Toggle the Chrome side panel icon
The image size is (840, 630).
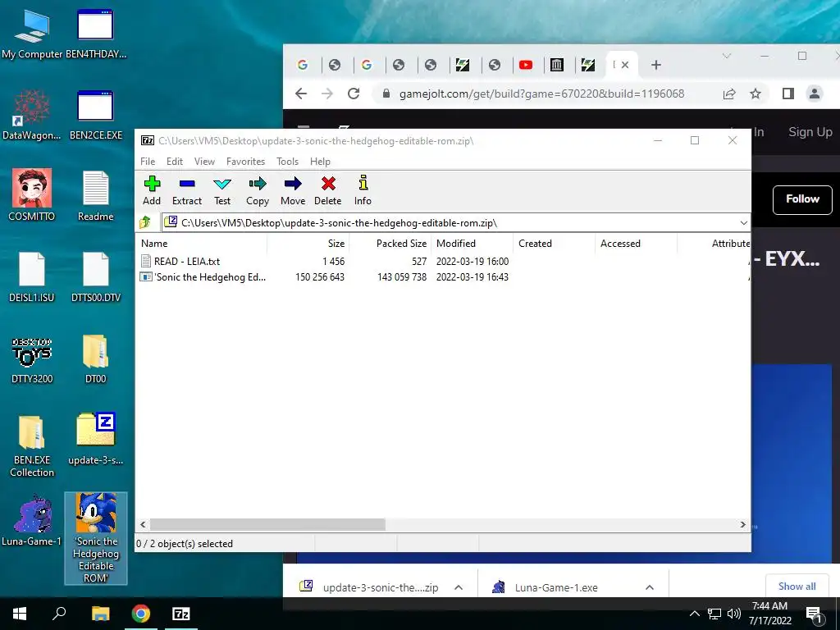(x=788, y=94)
